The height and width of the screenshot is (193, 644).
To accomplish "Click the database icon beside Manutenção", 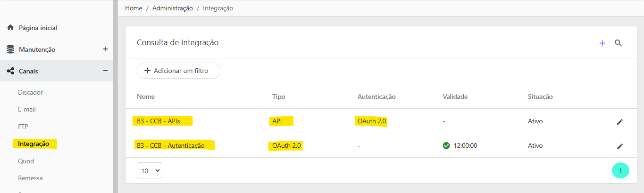I will tap(10, 49).
